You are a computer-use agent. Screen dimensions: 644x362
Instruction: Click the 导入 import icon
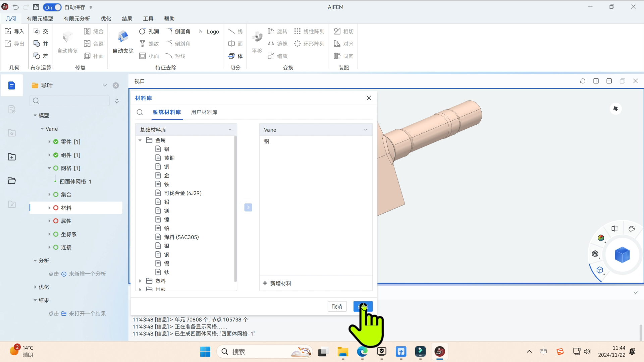click(x=8, y=31)
